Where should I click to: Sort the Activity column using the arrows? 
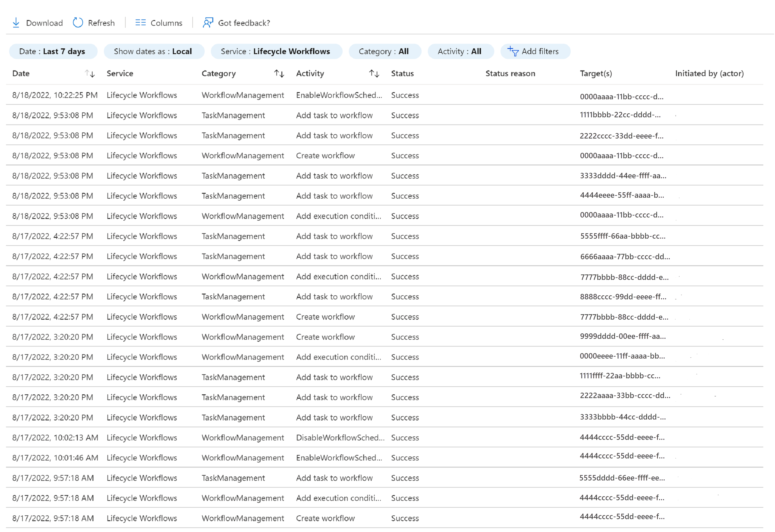374,73
